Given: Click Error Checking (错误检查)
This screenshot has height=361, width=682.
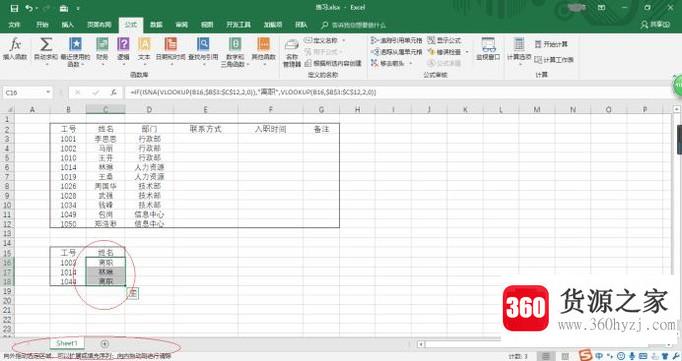Looking at the screenshot, I should 444,52.
